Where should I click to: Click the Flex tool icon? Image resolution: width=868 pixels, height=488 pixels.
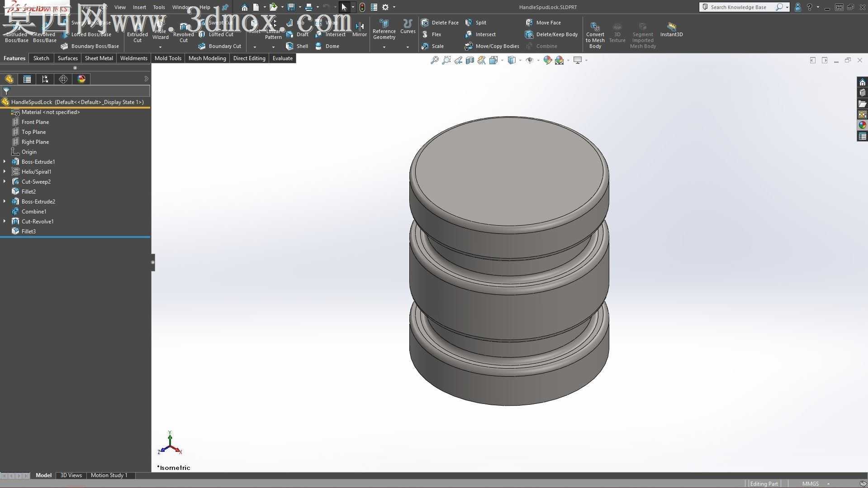click(x=425, y=34)
